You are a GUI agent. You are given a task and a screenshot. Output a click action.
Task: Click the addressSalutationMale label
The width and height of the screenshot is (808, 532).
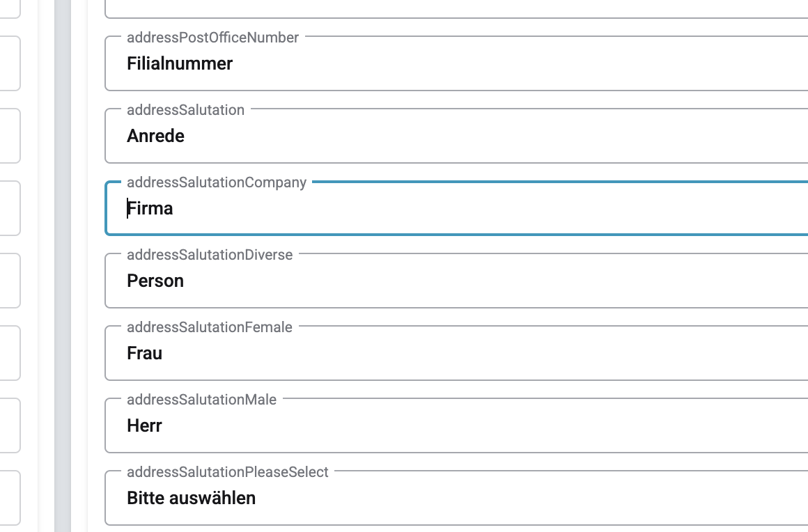click(201, 399)
